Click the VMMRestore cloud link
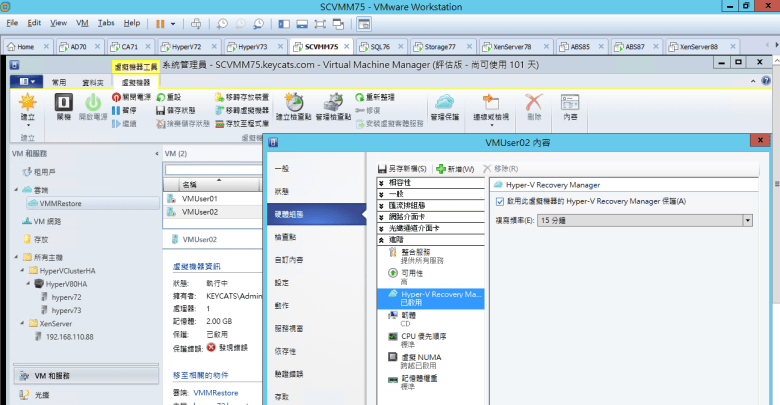780x405 pixels. (217, 394)
